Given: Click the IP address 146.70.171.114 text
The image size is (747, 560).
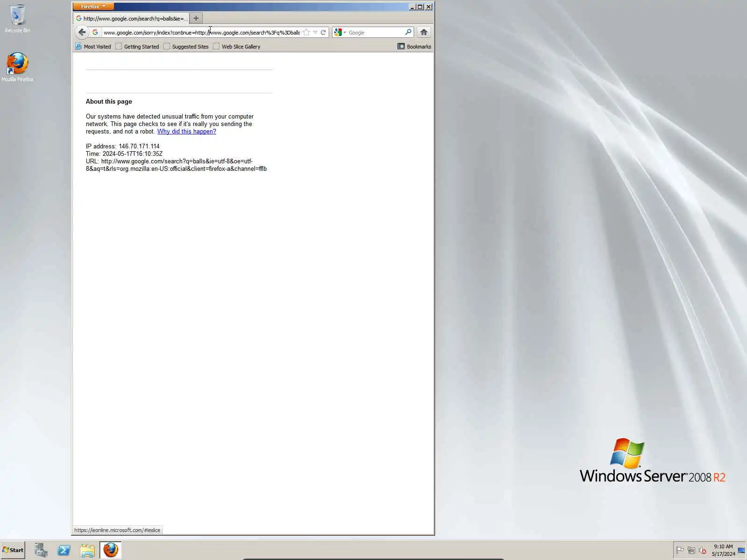Looking at the screenshot, I should point(123,147).
